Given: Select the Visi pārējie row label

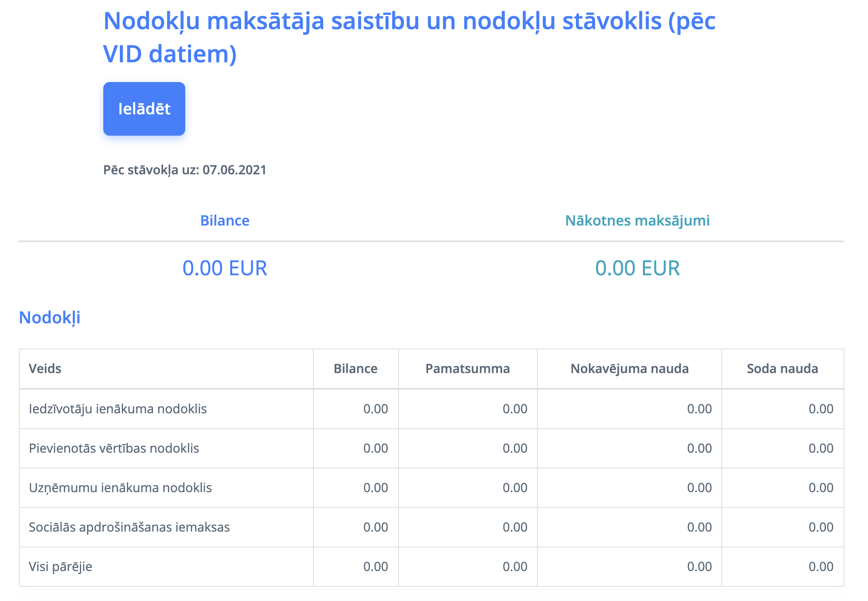Looking at the screenshot, I should pyautogui.click(x=60, y=567).
